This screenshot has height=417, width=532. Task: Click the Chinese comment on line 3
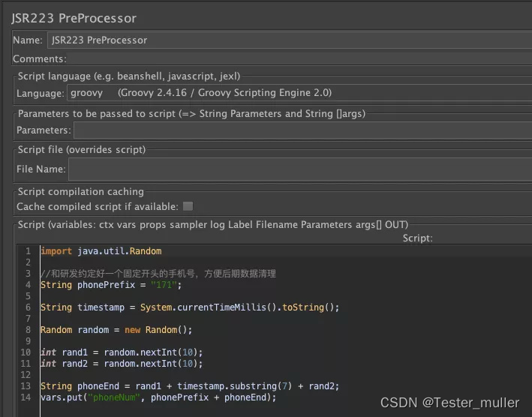(158, 274)
